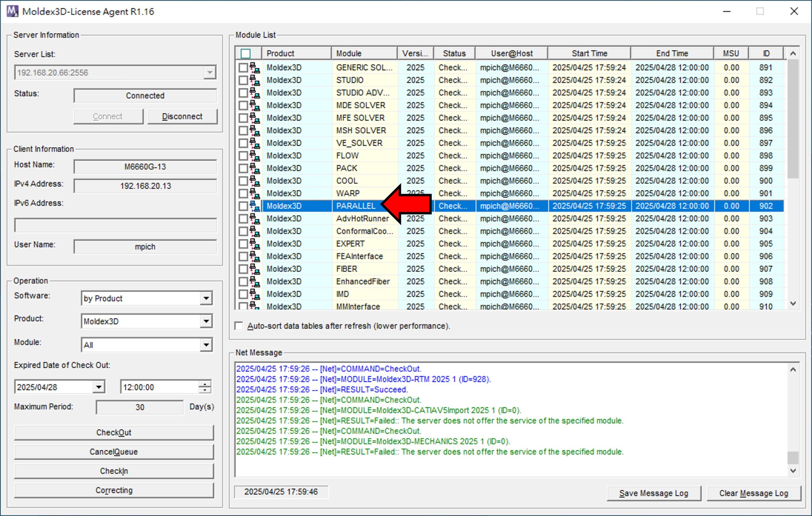
Task: Click the CheckOut button
Action: [x=114, y=432]
